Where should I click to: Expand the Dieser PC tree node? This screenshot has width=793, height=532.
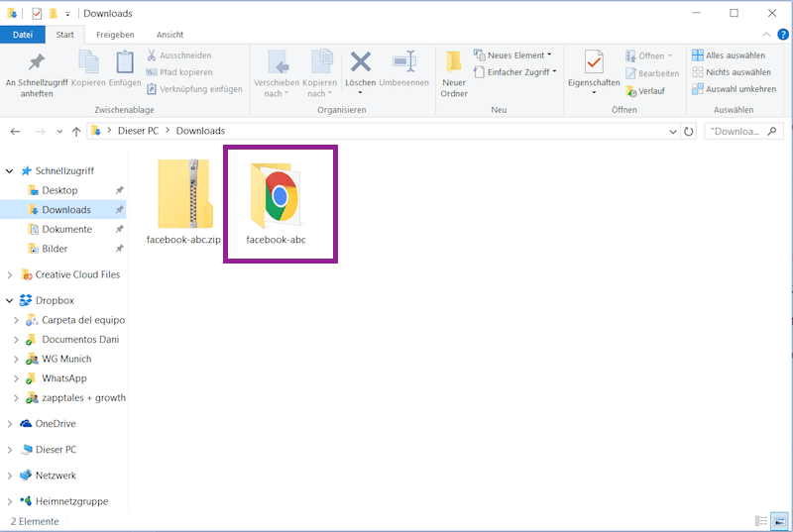[9, 450]
